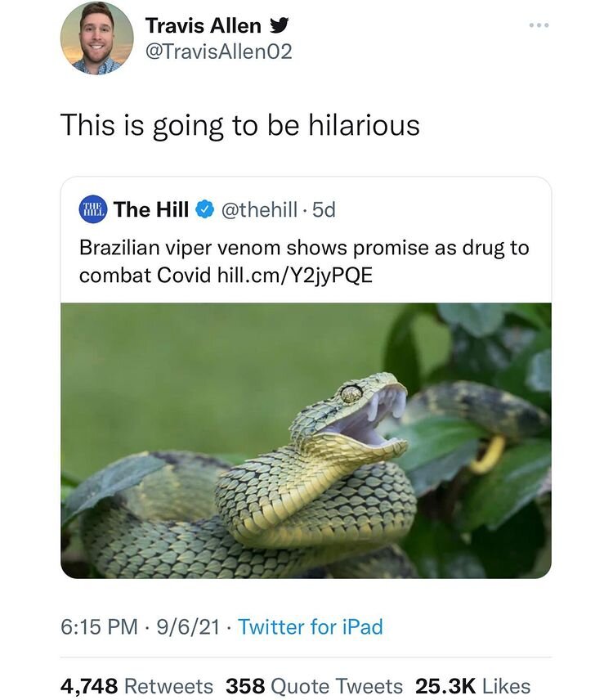Click the 9/6/21 date

[188, 627]
